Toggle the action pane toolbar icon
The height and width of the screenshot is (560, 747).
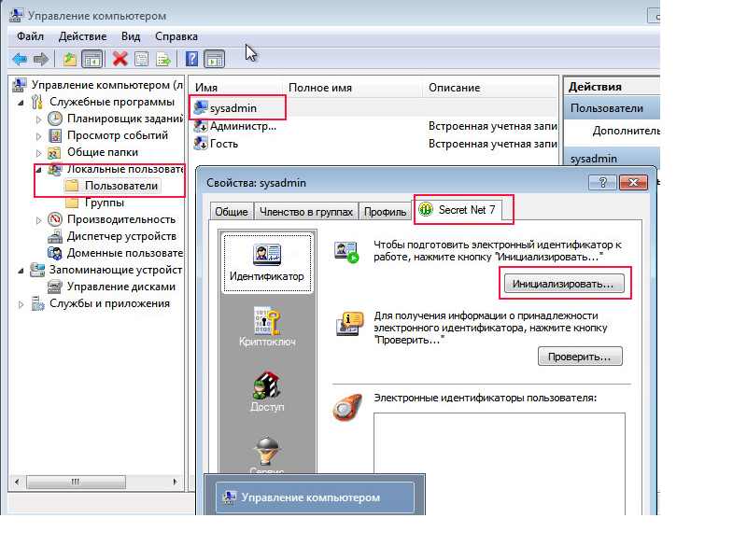click(215, 59)
